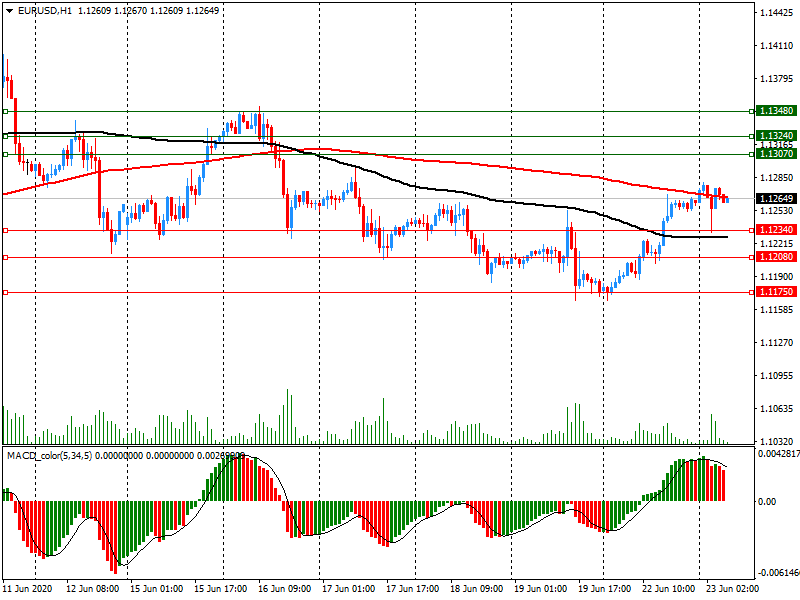The height and width of the screenshot is (600, 800).
Task: Select the 18 Jun 09:00 time axis label
Action: pyautogui.click(x=477, y=588)
